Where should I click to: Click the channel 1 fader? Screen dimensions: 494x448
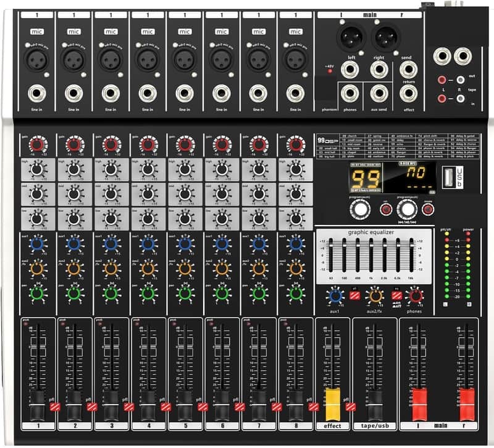(x=37, y=405)
